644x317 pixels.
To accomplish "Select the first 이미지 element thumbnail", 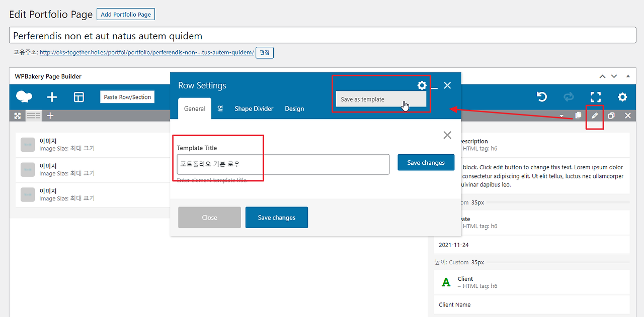I will coord(28,145).
